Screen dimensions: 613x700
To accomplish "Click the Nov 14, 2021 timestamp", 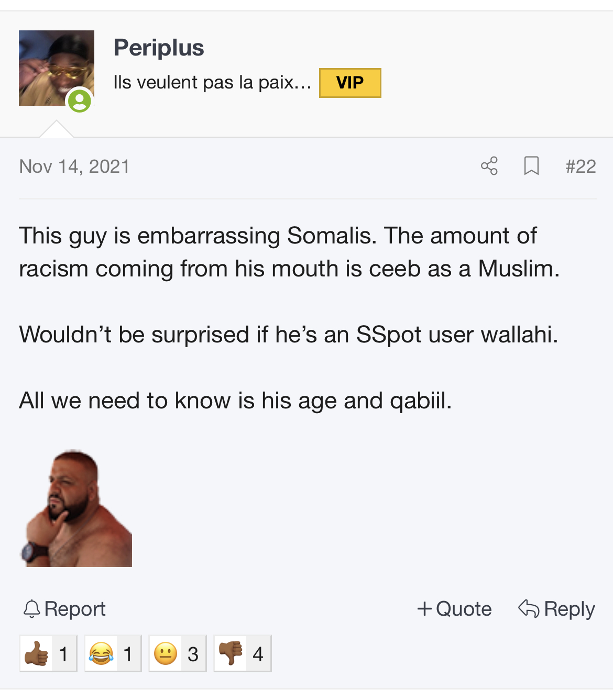I will coord(74,166).
